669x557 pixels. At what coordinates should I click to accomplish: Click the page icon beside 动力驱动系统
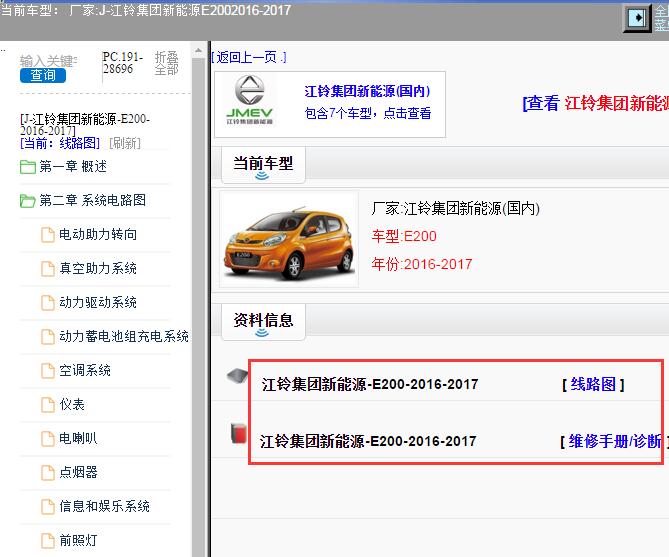[x=48, y=303]
